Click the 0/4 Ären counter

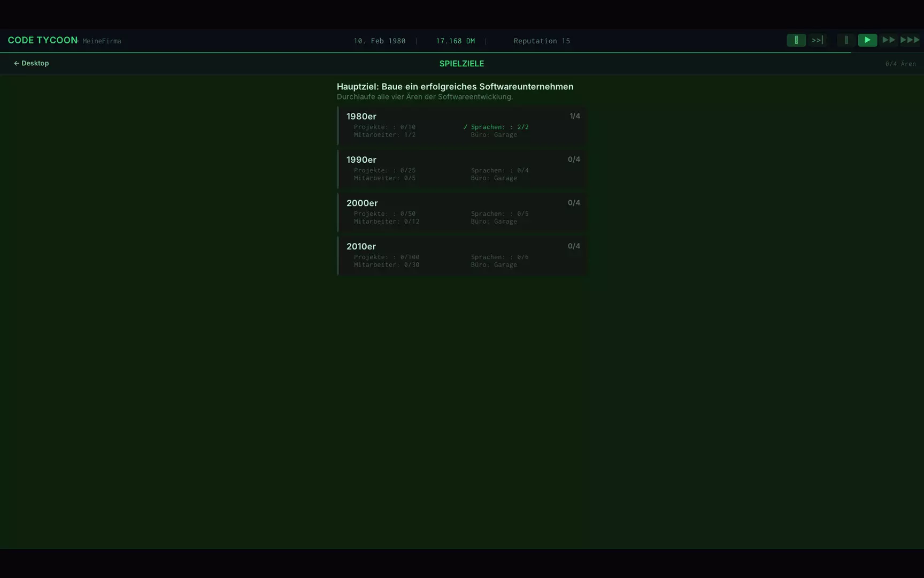(900, 64)
